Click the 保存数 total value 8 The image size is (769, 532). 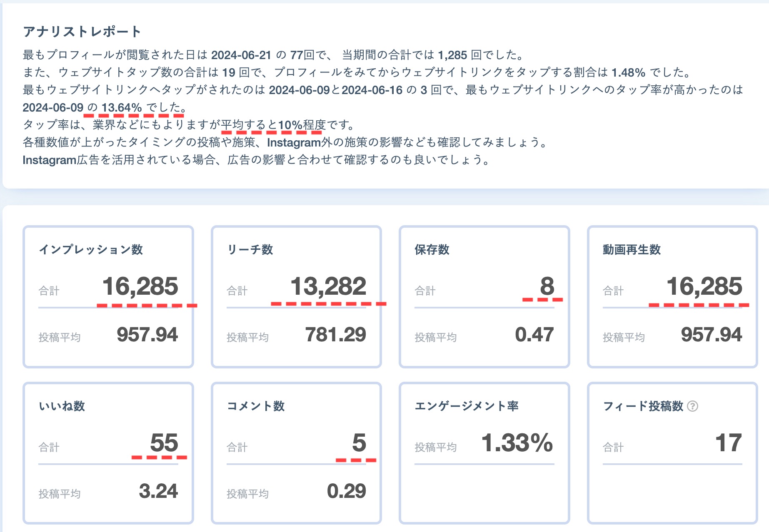pyautogui.click(x=547, y=286)
